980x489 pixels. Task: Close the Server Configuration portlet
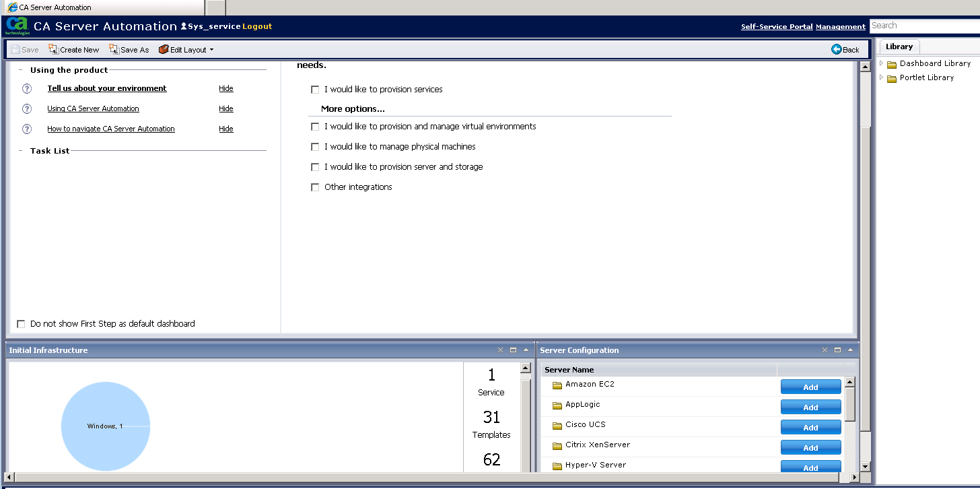pyautogui.click(x=825, y=350)
